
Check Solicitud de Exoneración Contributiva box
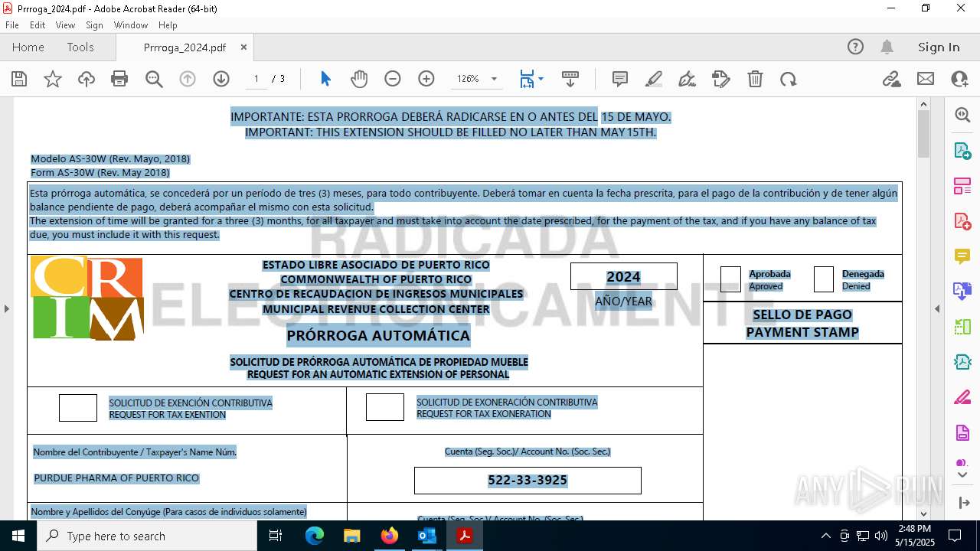(385, 407)
